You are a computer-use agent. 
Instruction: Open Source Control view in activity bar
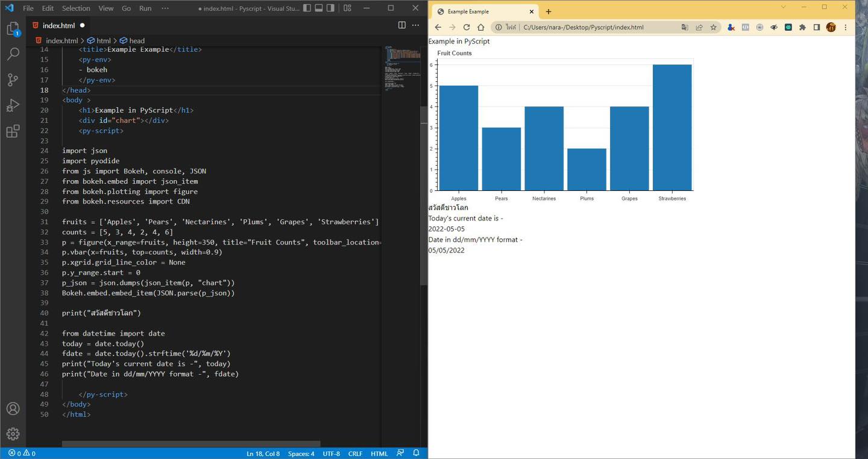click(13, 80)
